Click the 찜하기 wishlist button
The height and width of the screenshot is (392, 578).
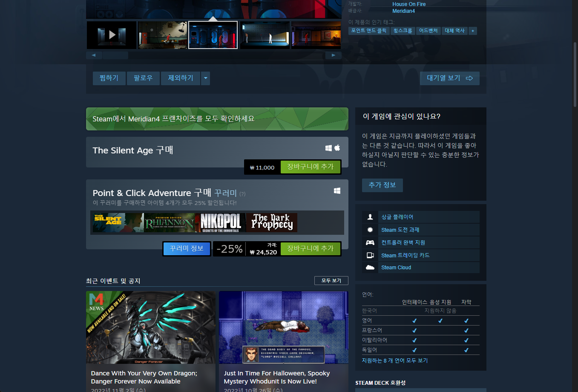coord(109,78)
